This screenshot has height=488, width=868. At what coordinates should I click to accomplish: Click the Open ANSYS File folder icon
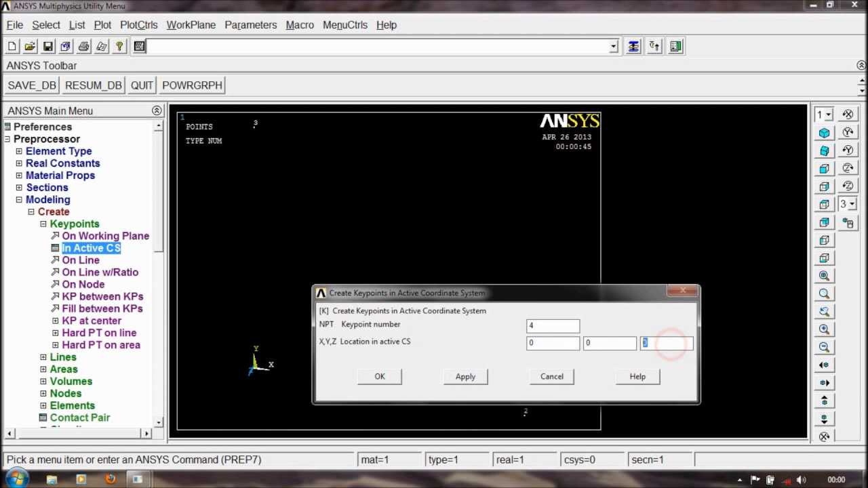click(x=30, y=46)
